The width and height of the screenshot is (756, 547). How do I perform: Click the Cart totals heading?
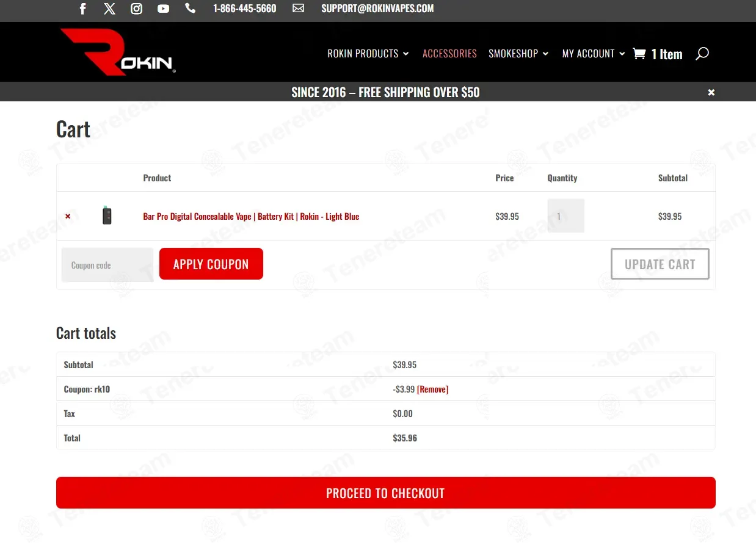click(86, 333)
